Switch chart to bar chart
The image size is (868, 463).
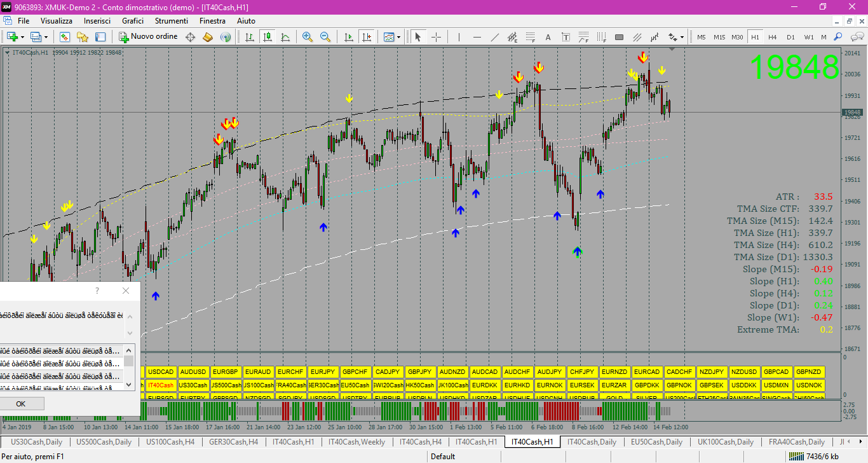(250, 37)
